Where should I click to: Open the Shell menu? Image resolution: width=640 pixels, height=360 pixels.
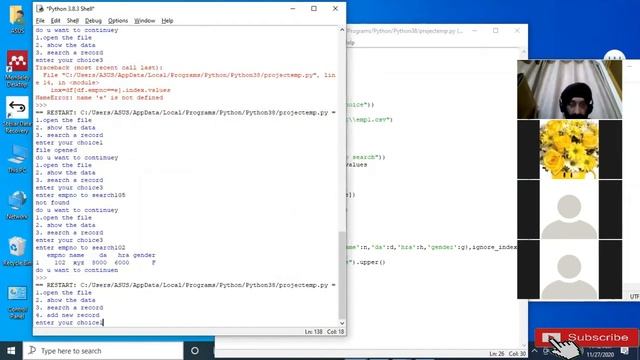[73, 20]
